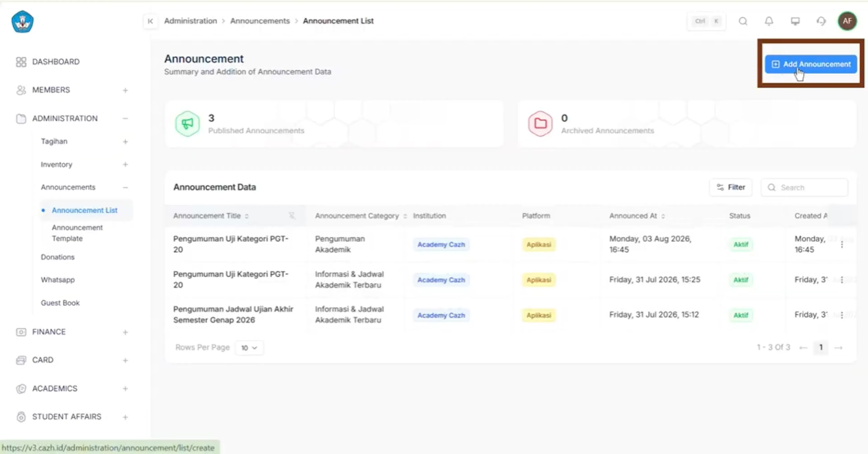Click 'Monday, 03 Aug 2026, 16:45' cell
The image size is (868, 454).
tap(650, 244)
